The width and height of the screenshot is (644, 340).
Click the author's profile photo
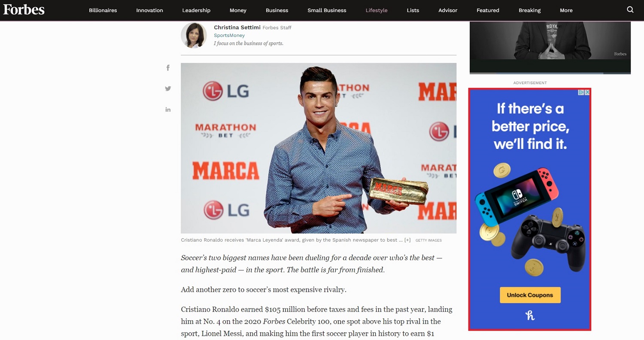[194, 35]
